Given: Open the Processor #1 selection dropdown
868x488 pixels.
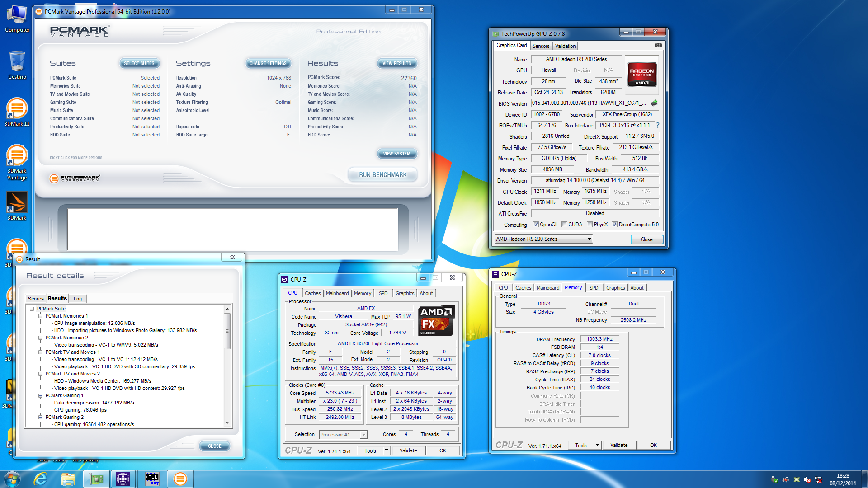Looking at the screenshot, I should [x=343, y=435].
